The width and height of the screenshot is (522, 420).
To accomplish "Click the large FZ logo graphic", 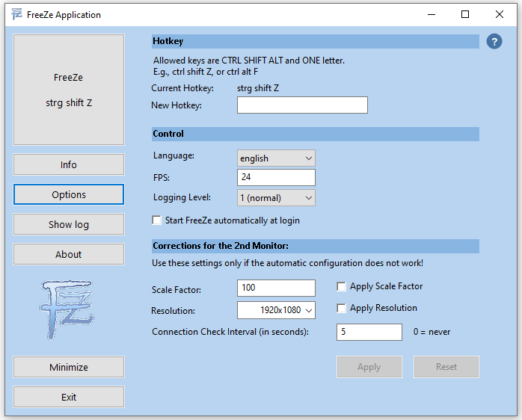I will pyautogui.click(x=67, y=309).
